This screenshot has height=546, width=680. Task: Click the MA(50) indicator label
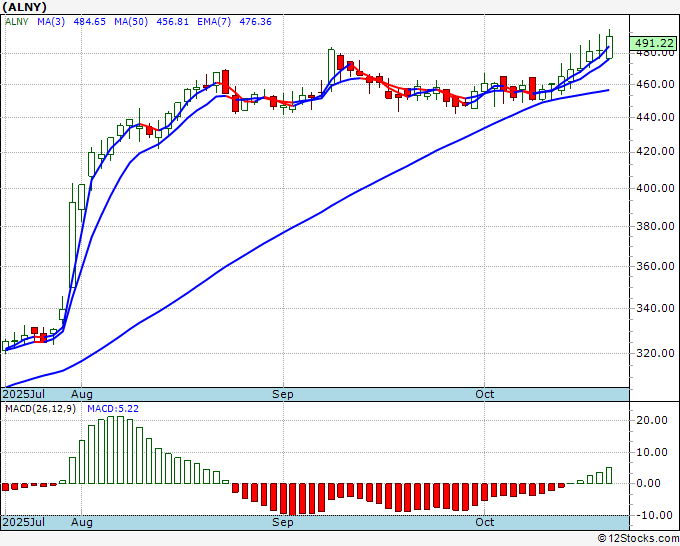coord(131,22)
